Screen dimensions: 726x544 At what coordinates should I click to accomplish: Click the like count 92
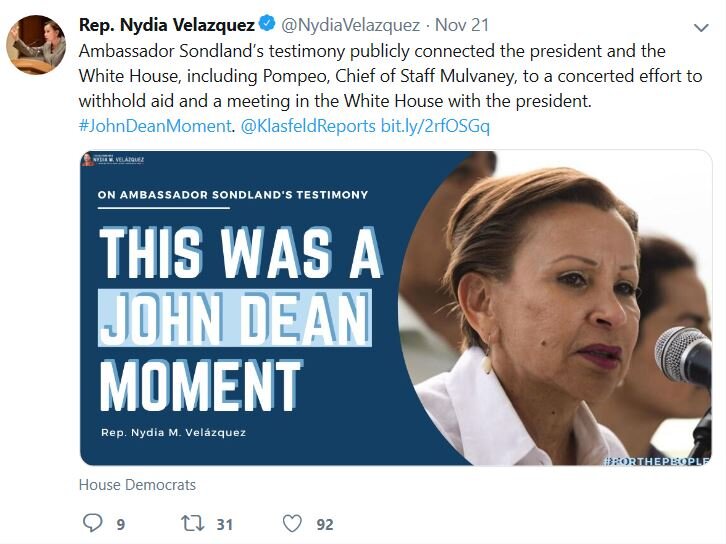point(324,524)
